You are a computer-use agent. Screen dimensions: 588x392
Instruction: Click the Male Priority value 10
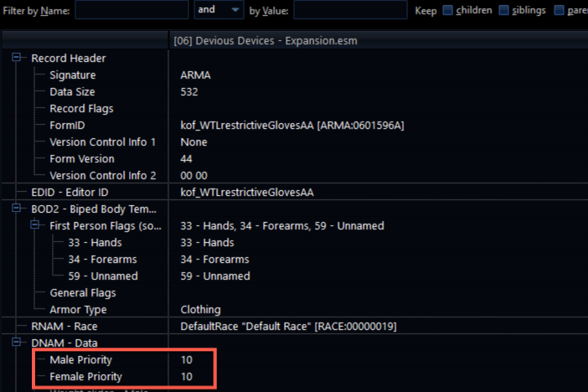(187, 360)
